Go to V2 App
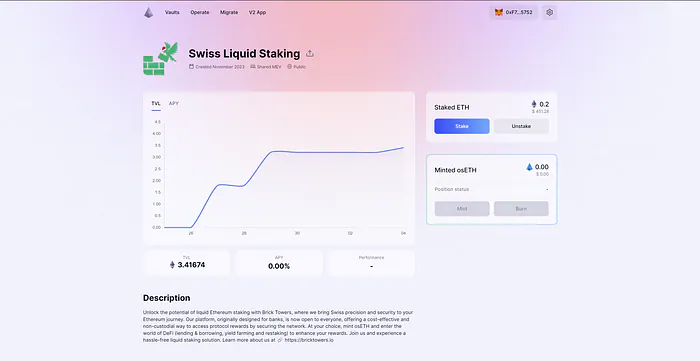700x361 pixels. 257,12
